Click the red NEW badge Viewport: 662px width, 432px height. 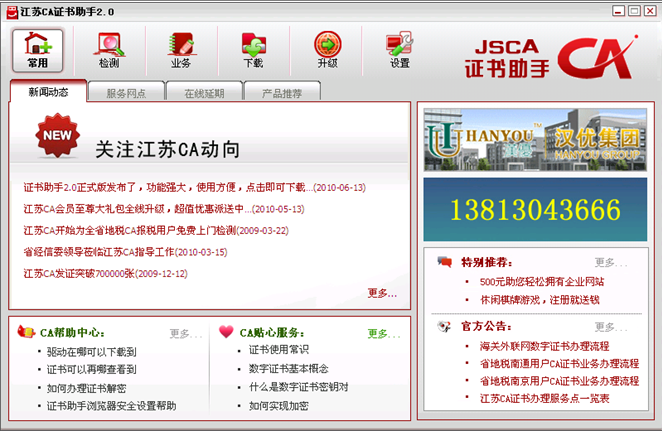tap(57, 136)
